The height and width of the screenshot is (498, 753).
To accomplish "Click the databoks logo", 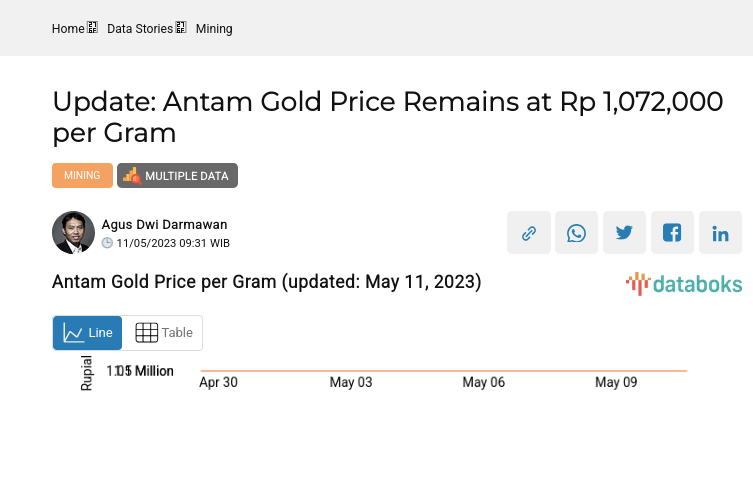I will click(x=684, y=284).
